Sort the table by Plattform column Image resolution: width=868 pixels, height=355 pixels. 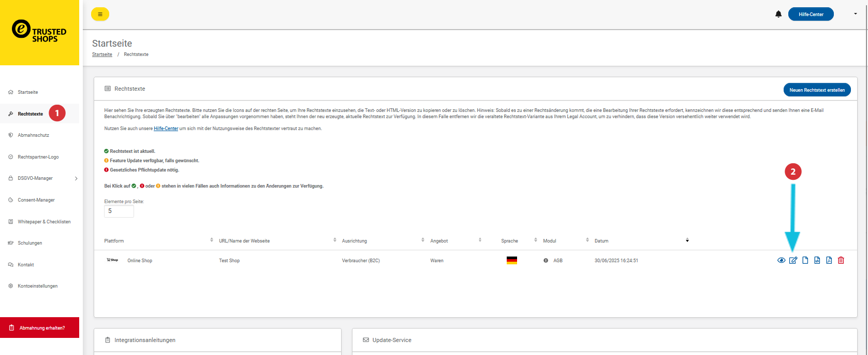[211, 240]
